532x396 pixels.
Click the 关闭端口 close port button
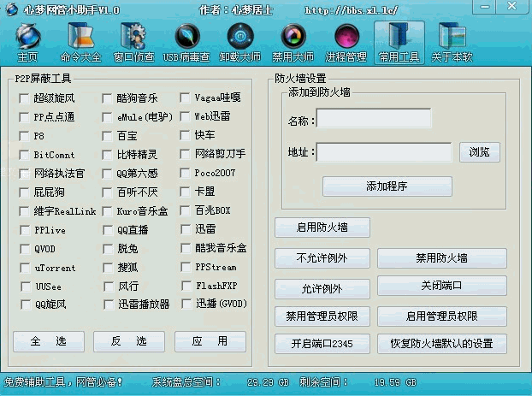(x=442, y=286)
